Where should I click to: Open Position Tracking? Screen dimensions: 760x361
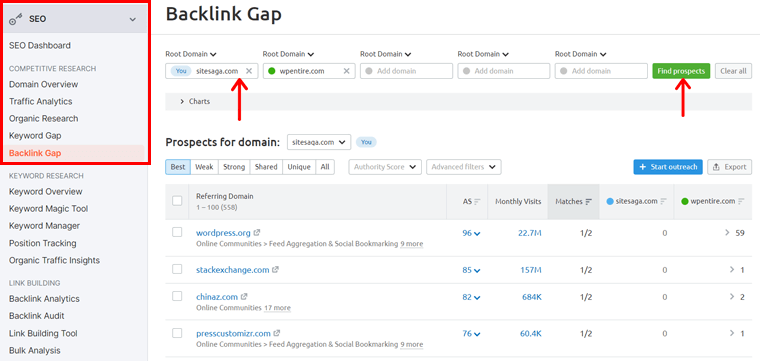point(43,243)
